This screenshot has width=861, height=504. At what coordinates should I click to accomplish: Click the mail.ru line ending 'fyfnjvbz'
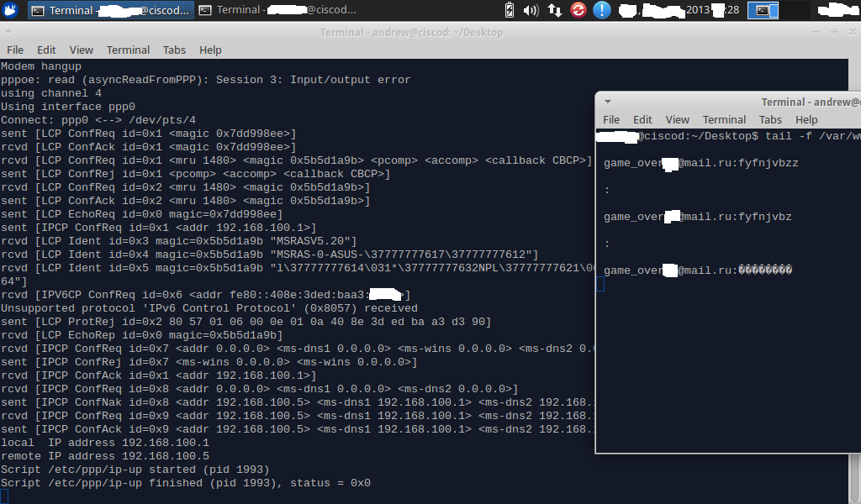coord(698,217)
